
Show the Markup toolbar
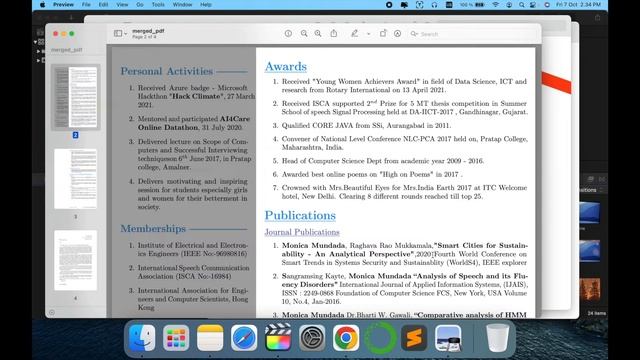click(398, 33)
